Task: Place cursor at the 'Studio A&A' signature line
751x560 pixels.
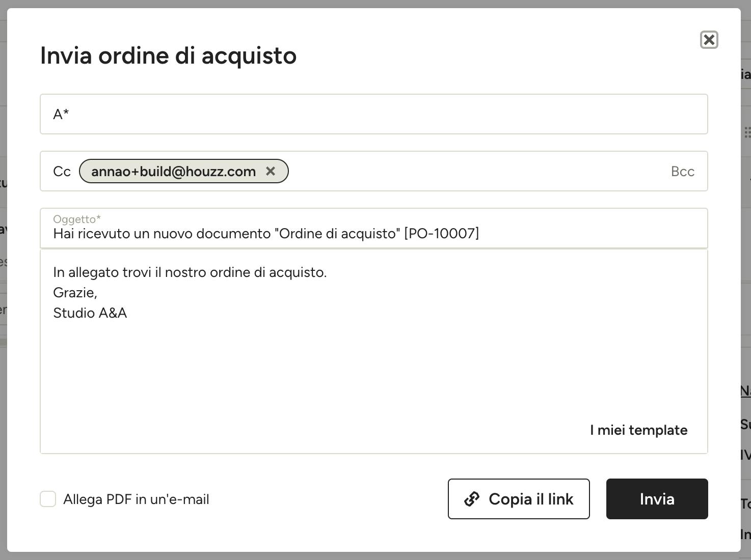Action: coord(90,313)
